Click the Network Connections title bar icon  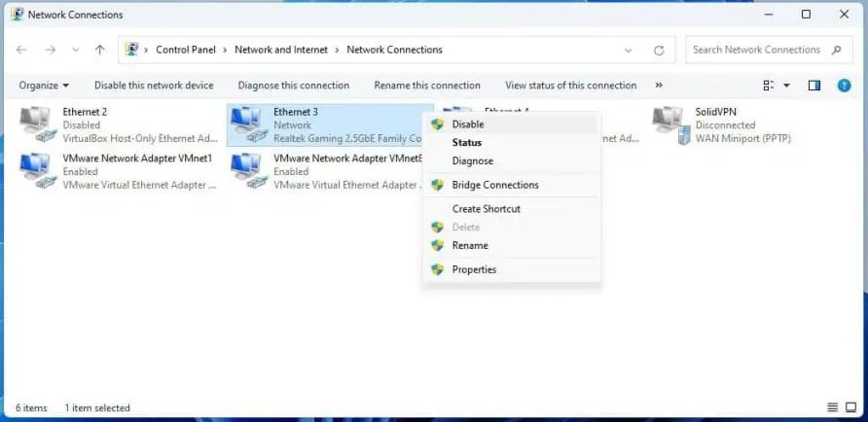17,15
